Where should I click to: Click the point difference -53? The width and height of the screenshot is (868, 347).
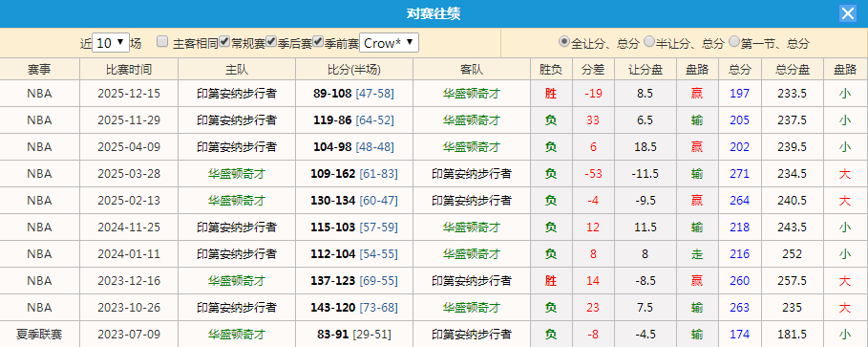(593, 174)
